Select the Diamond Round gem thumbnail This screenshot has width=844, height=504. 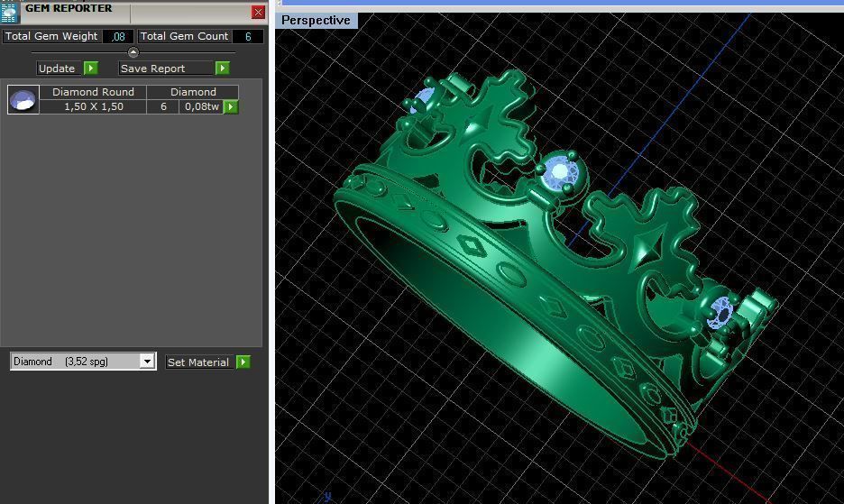(23, 99)
